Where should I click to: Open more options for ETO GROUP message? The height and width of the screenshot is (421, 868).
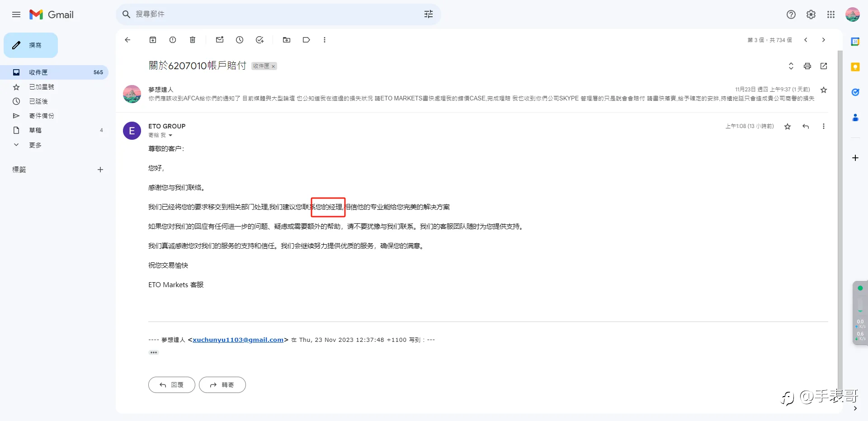824,126
